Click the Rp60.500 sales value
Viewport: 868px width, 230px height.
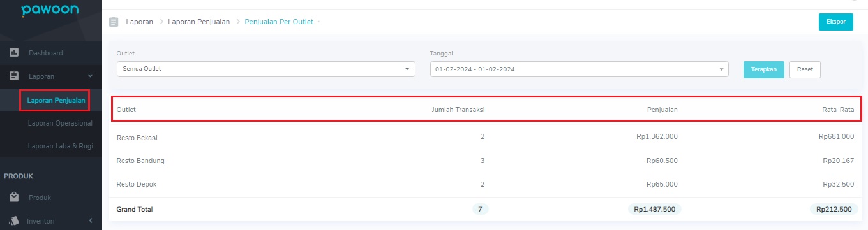point(662,161)
